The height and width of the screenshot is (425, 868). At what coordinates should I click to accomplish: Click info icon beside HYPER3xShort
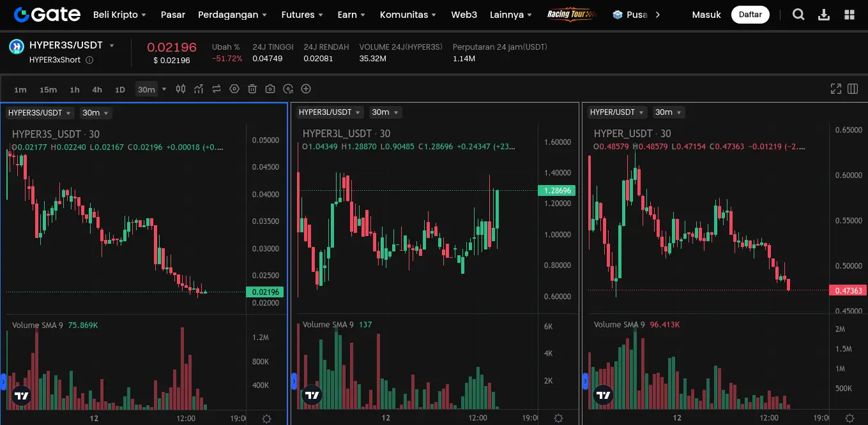pos(89,60)
